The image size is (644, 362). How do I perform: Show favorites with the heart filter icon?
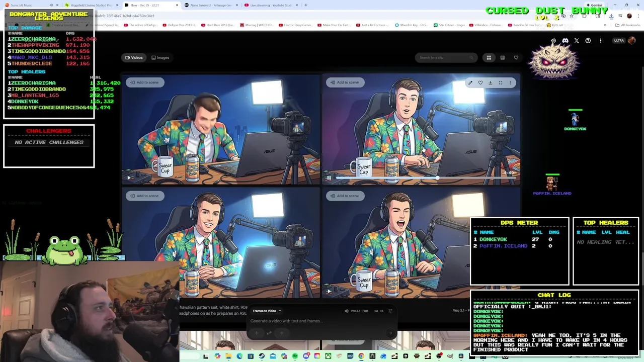516,58
